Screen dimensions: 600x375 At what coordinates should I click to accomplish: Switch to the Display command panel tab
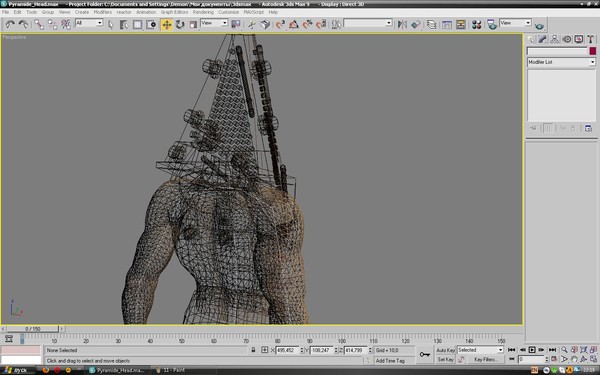[x=579, y=39]
